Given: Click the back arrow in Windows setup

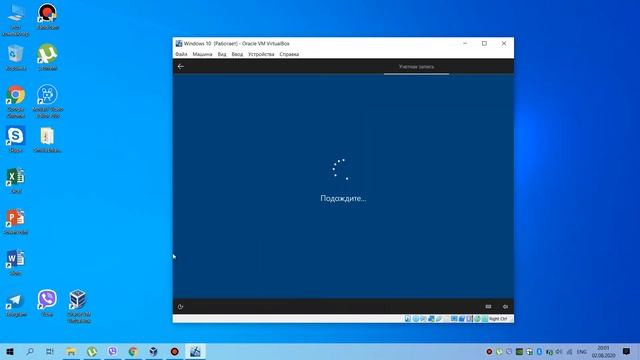Looking at the screenshot, I should tap(181, 67).
